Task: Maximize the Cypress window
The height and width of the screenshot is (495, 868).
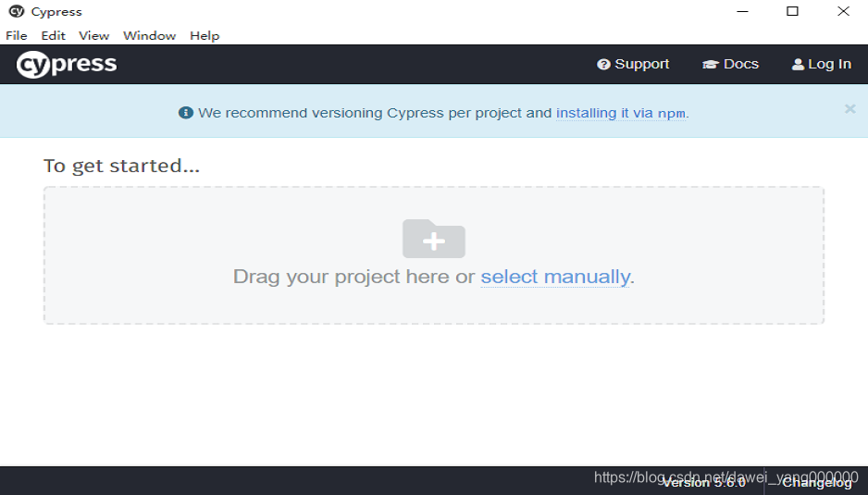Action: (x=793, y=11)
